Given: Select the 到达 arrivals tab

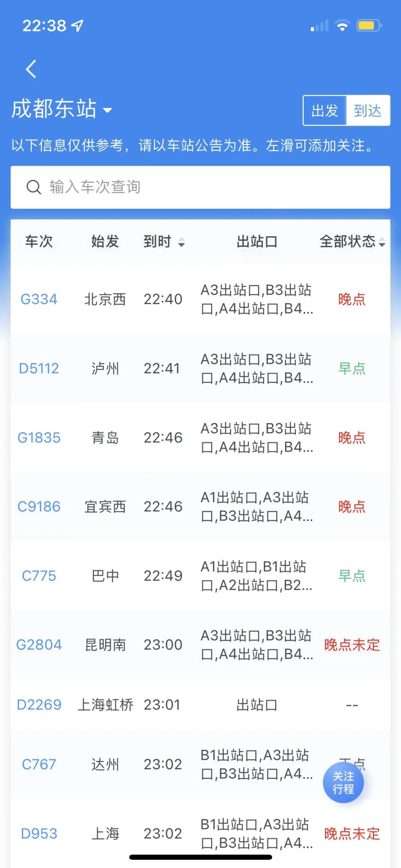Looking at the screenshot, I should 368,111.
